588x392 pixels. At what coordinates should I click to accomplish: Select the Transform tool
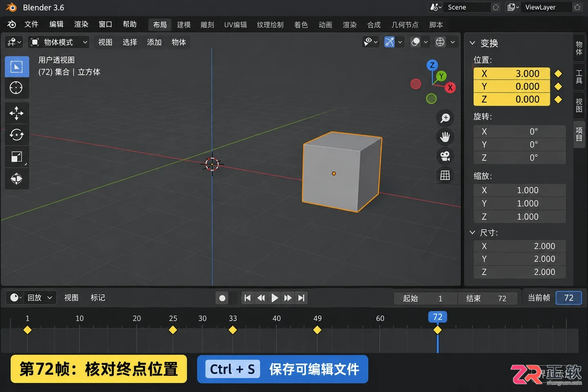tap(17, 178)
